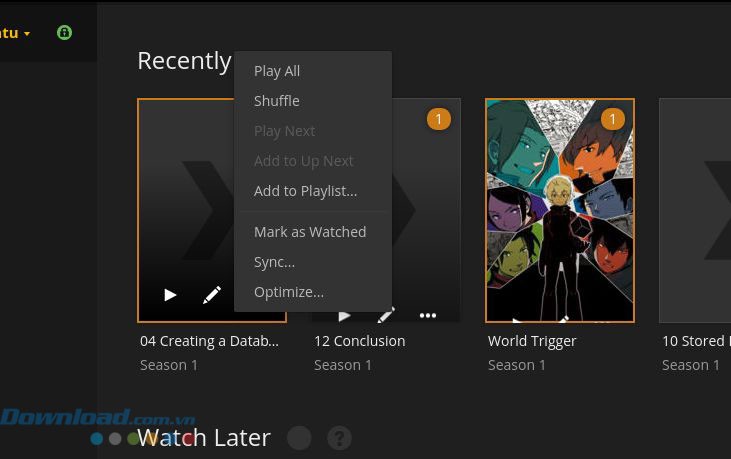The height and width of the screenshot is (459, 731).
Task: Click the World Trigger title link
Action: pos(532,341)
